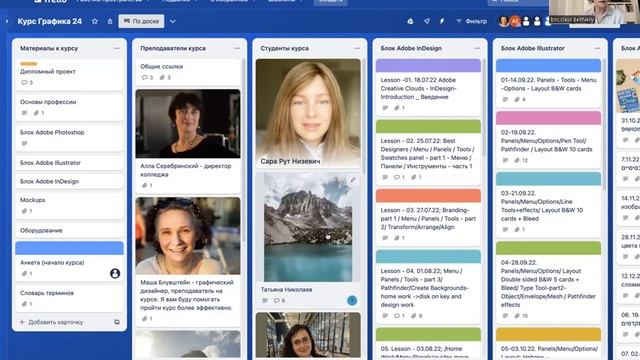The height and width of the screenshot is (360, 640).
Task: Create card from template icon in first list
Action: click(117, 322)
